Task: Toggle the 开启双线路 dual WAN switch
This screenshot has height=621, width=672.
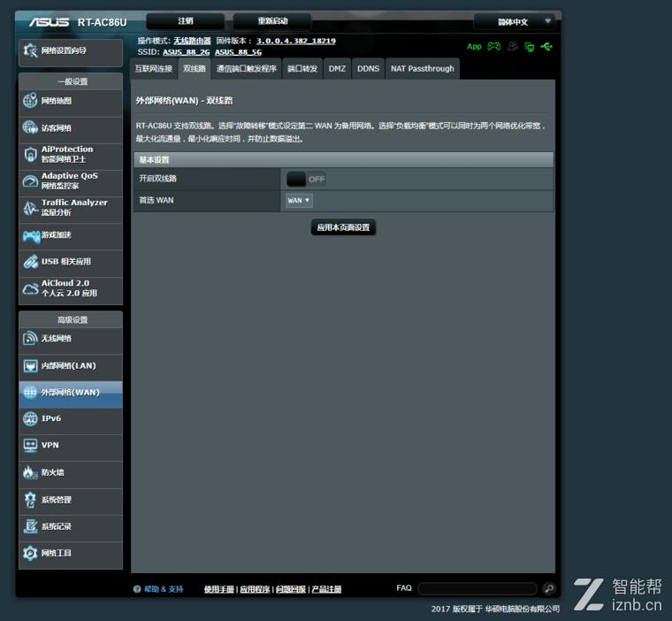Action: click(306, 179)
